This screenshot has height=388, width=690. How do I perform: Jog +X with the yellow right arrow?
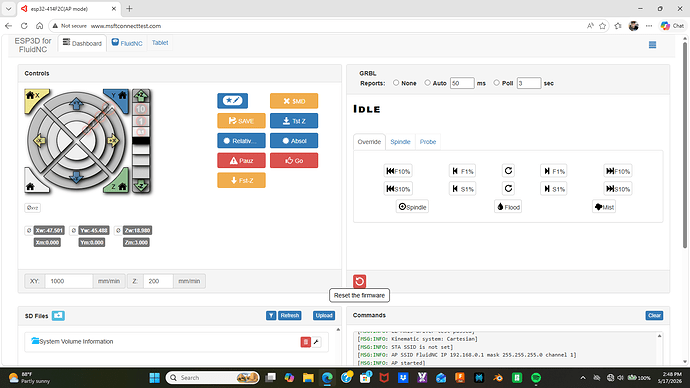[113, 140]
